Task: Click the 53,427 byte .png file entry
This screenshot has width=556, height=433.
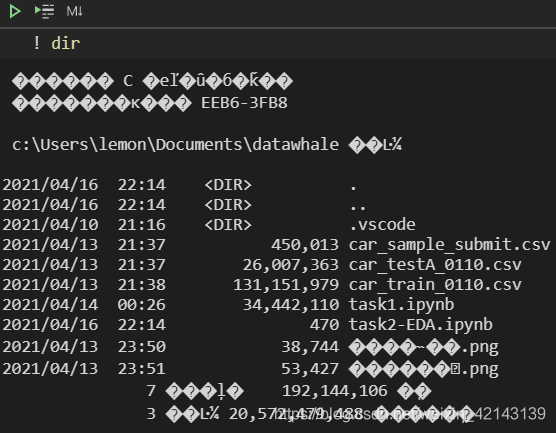Action: coord(424,370)
